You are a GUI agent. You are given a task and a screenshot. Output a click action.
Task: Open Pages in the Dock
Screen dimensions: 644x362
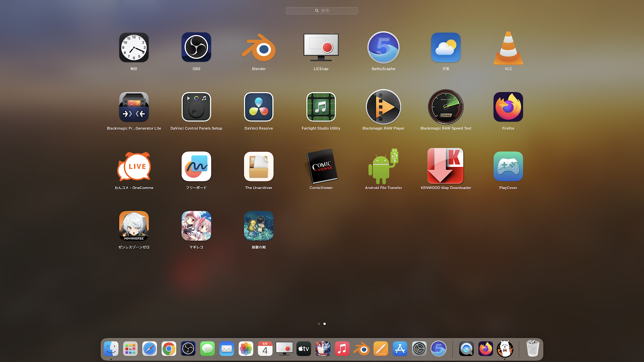381,349
